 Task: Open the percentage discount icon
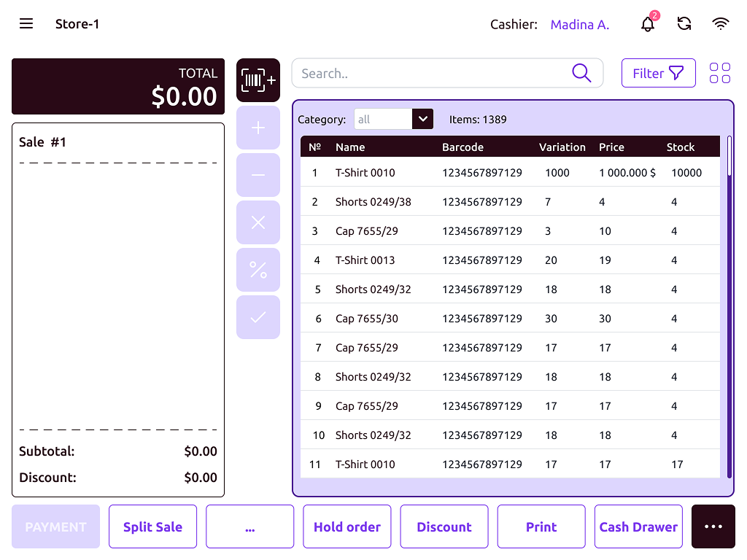point(258,270)
